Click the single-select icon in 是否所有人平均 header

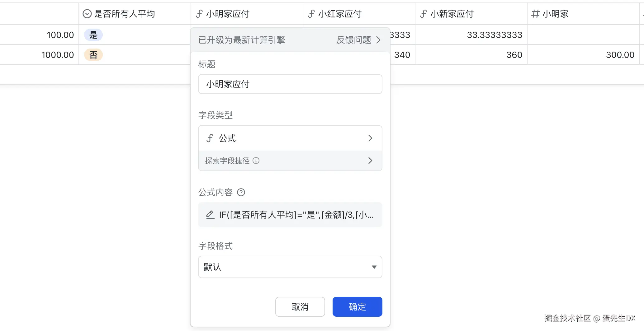[x=87, y=14]
